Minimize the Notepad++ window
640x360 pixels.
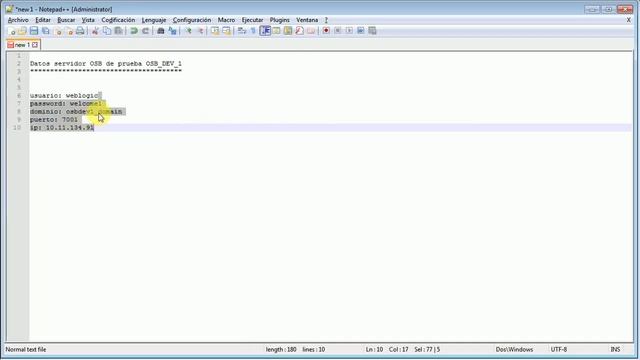click(592, 9)
